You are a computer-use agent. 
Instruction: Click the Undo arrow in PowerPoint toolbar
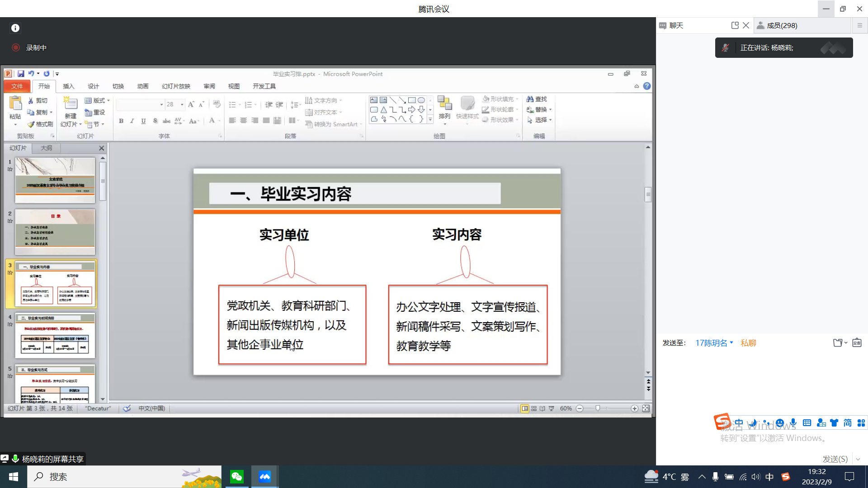tap(31, 74)
